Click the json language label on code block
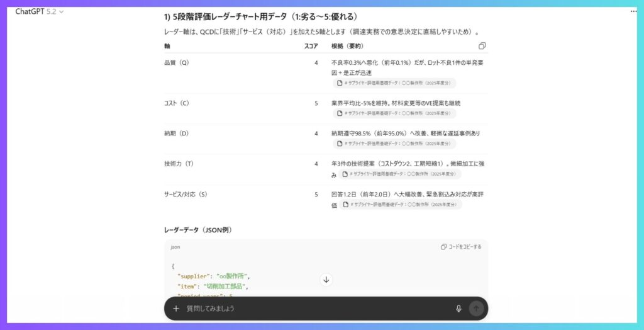This screenshot has width=644, height=330. click(x=175, y=247)
